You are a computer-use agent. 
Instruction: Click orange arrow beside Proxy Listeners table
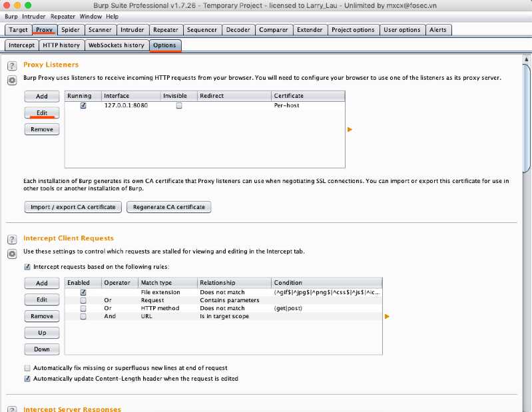click(350, 130)
